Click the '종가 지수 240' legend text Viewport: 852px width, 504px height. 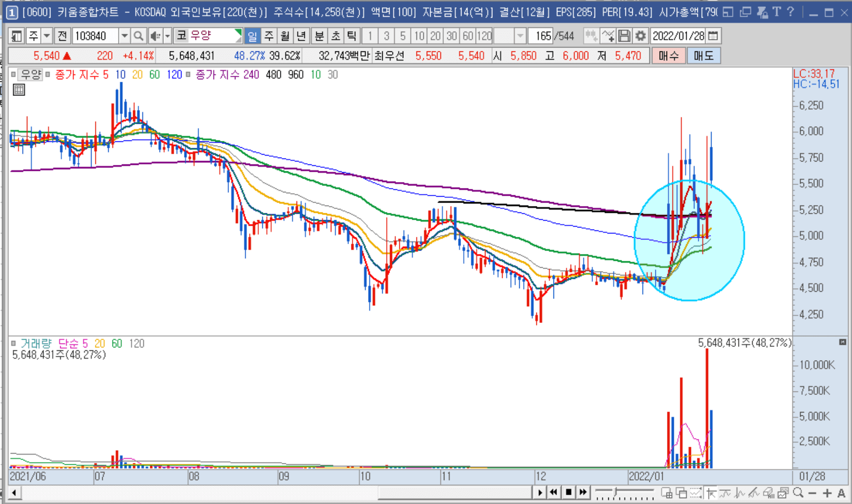[x=227, y=74]
